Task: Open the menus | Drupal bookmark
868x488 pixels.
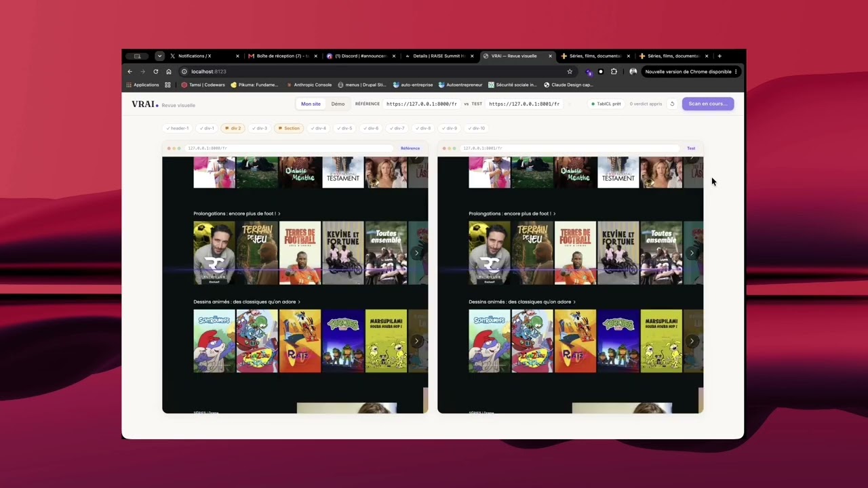Action: pos(362,85)
